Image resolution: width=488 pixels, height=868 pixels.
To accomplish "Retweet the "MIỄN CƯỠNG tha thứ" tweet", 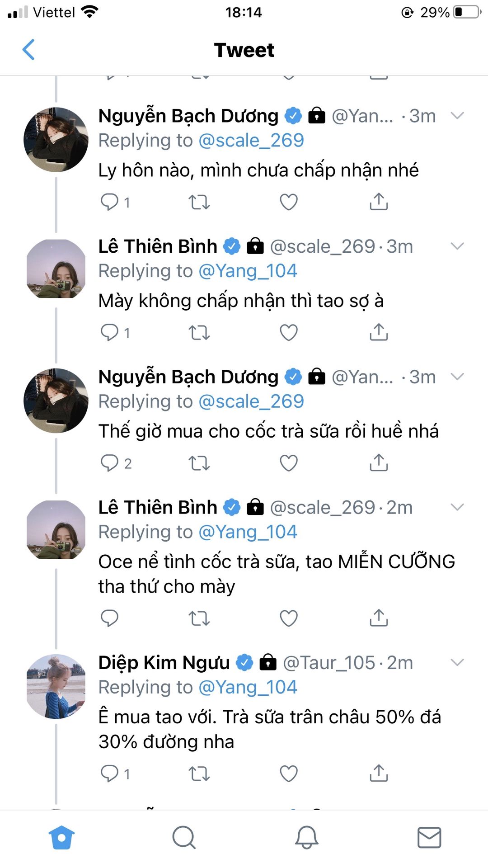I will tap(199, 618).
